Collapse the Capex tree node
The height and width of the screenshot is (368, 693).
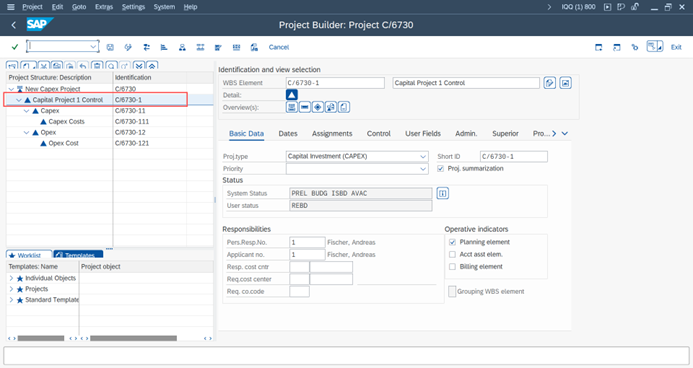pos(27,111)
